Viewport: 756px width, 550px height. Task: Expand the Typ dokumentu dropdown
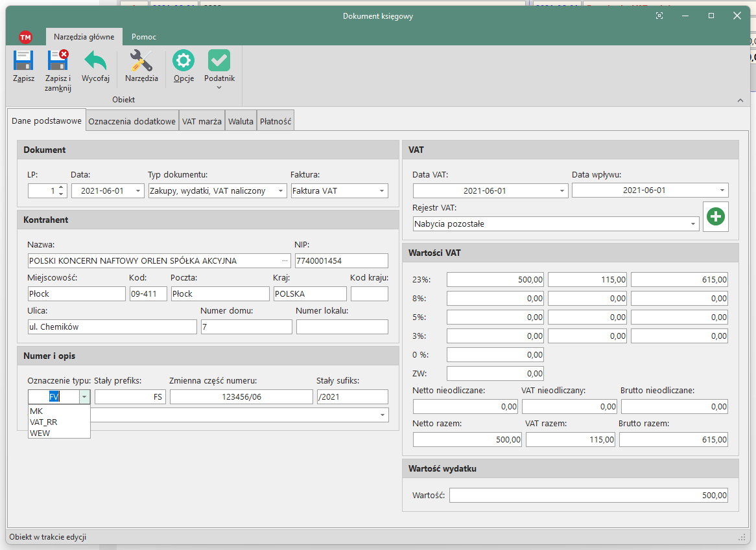[x=281, y=191]
